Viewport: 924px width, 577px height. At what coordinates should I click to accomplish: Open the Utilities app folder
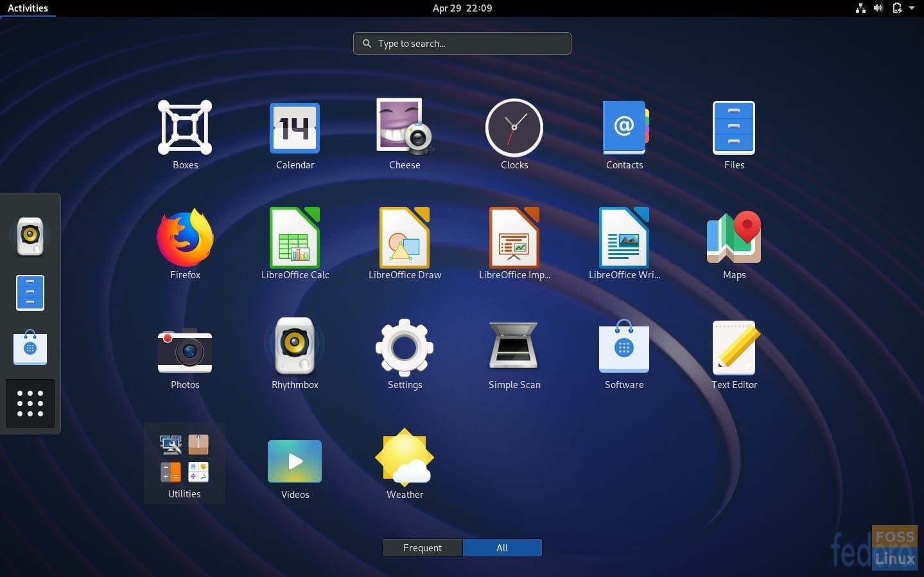184,463
